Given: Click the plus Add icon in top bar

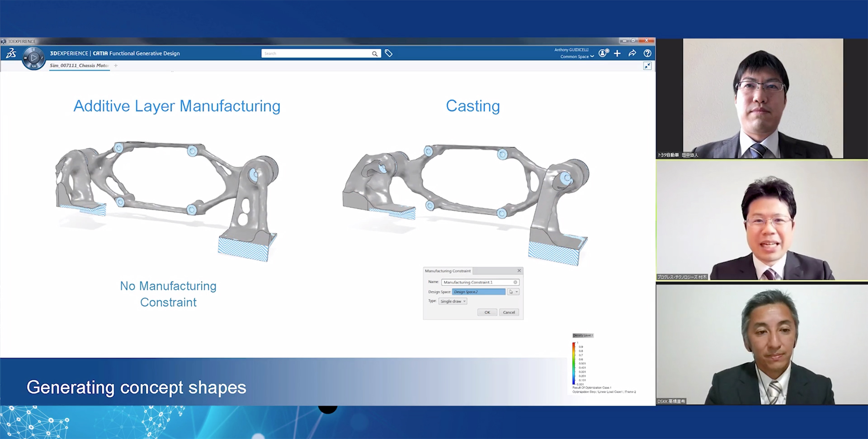Looking at the screenshot, I should point(617,53).
